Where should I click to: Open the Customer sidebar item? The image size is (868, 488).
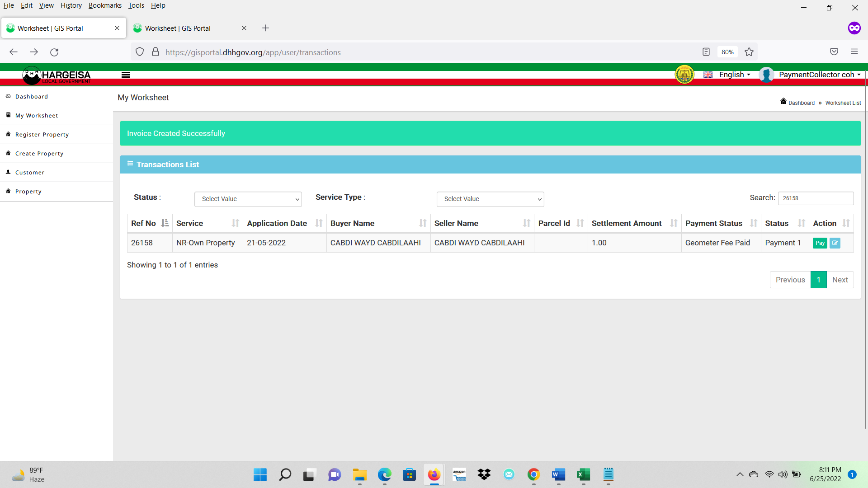[57, 173]
